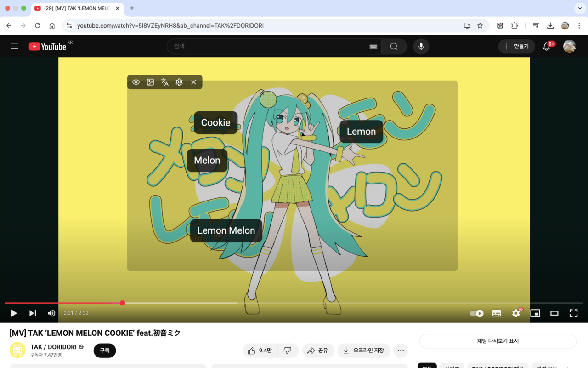Turn off the autoplay toggle switch
The image size is (588, 368).
pyautogui.click(x=476, y=313)
